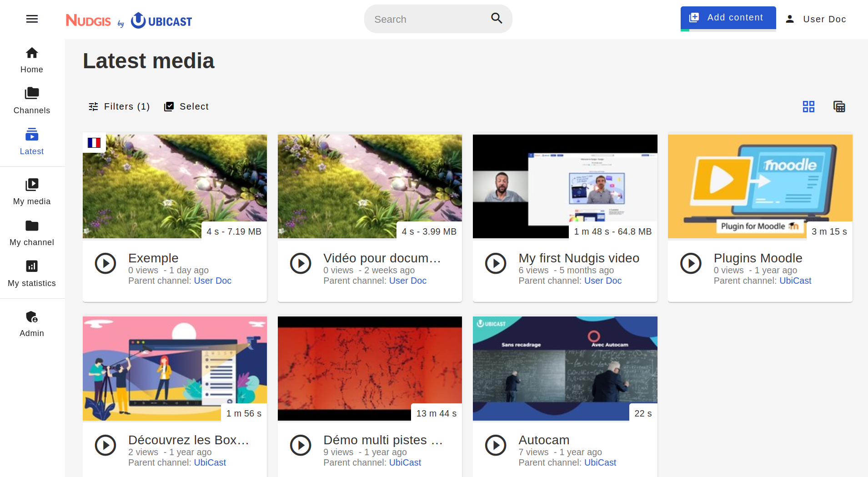This screenshot has width=868, height=477.
Task: Play Vidéo pour docum… video
Action: coord(301,263)
